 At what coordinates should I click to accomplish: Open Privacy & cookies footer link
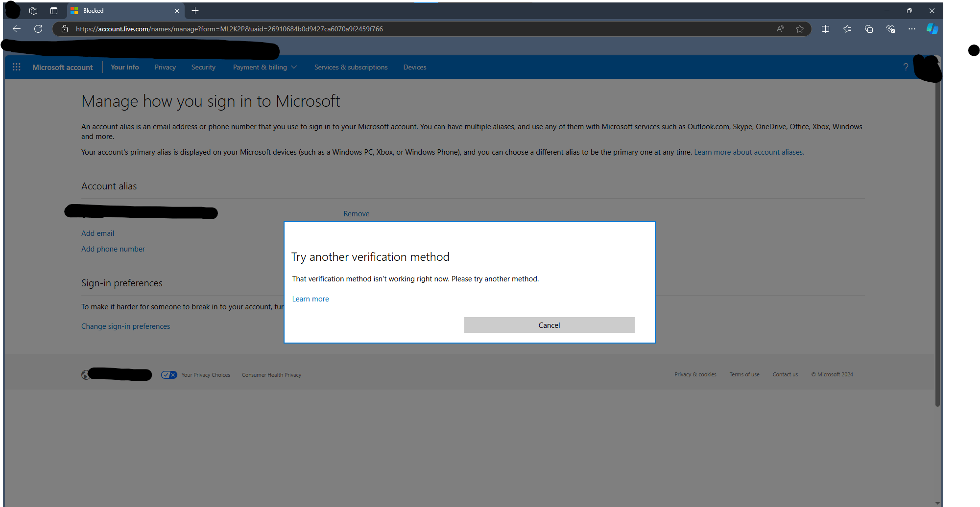[695, 374]
